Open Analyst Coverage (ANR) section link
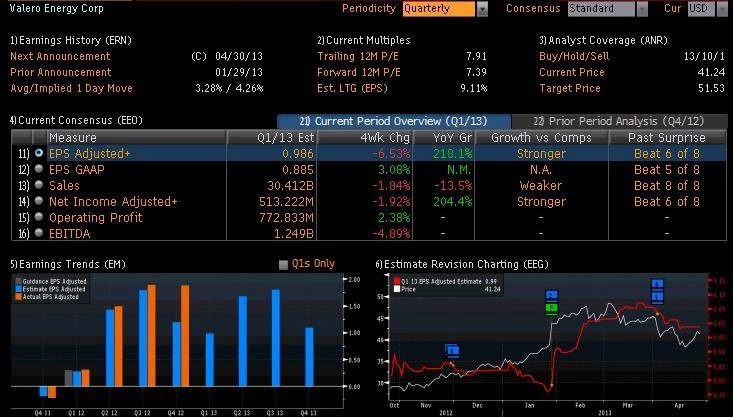Screen dimensions: 733x417 coord(604,40)
